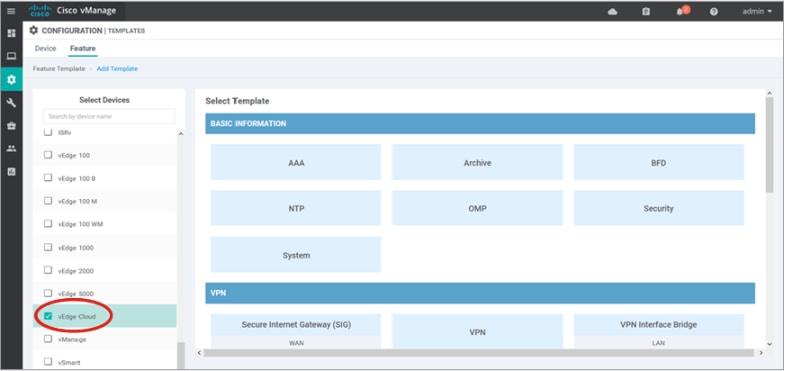Check the vEdge 5000 checkbox
Screen dimensions: 786x371
pyautogui.click(x=48, y=293)
